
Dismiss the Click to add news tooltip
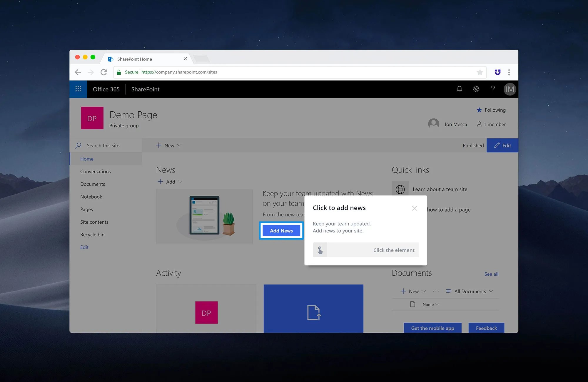(x=414, y=208)
